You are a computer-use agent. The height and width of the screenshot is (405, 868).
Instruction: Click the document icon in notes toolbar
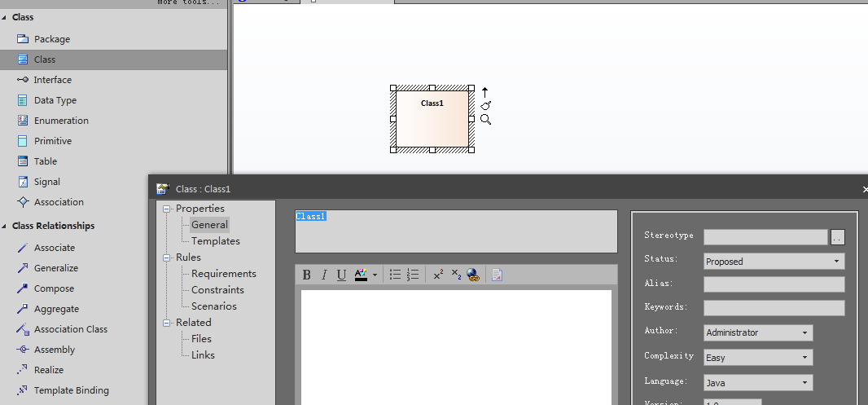(498, 275)
